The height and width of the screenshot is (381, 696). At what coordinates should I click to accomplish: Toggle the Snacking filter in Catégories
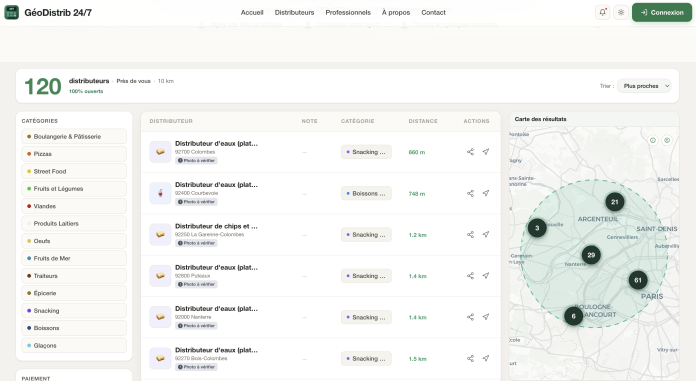point(74,310)
